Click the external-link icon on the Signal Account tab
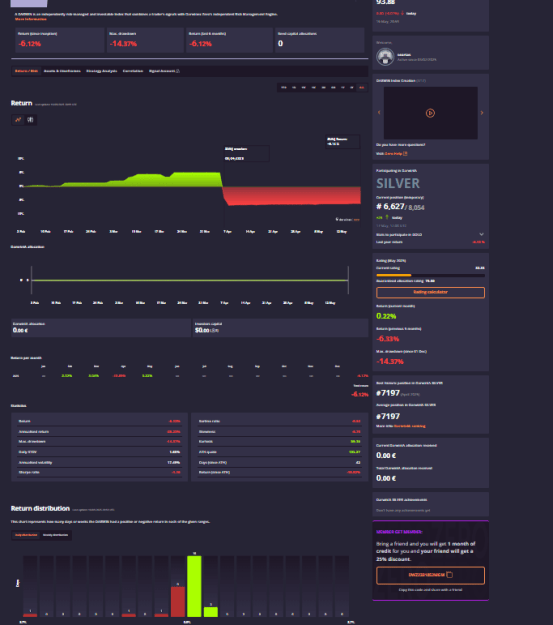Image resolution: width=553 pixels, height=625 pixels. pyautogui.click(x=178, y=71)
